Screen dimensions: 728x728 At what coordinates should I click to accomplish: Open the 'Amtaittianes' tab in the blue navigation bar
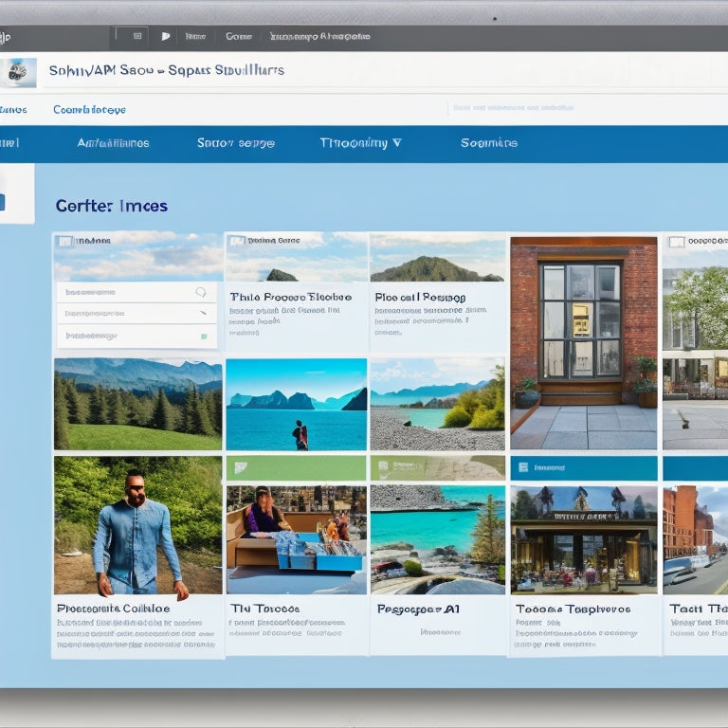[x=113, y=143]
